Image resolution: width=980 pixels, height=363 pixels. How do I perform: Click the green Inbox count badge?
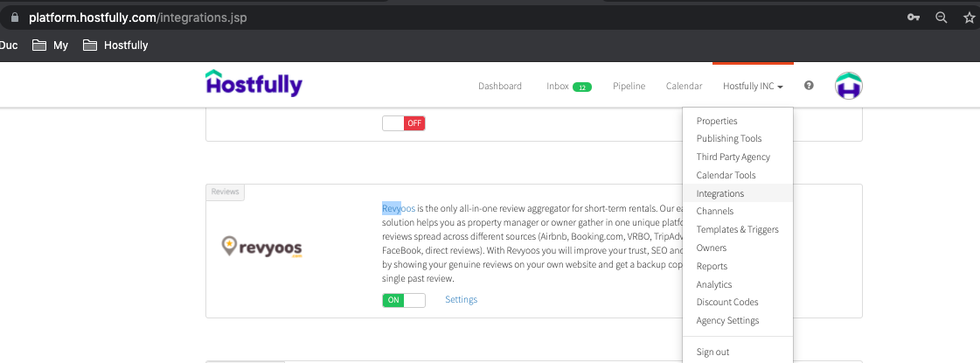tap(582, 87)
